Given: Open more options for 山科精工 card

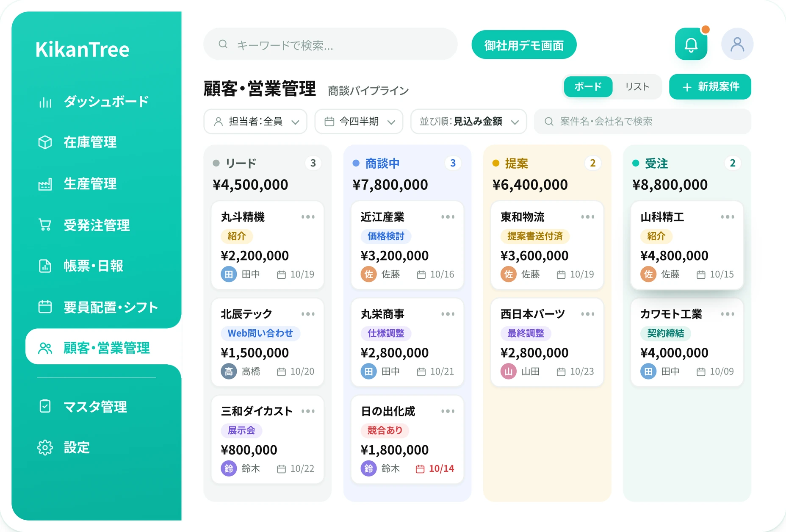Looking at the screenshot, I should pyautogui.click(x=728, y=217).
